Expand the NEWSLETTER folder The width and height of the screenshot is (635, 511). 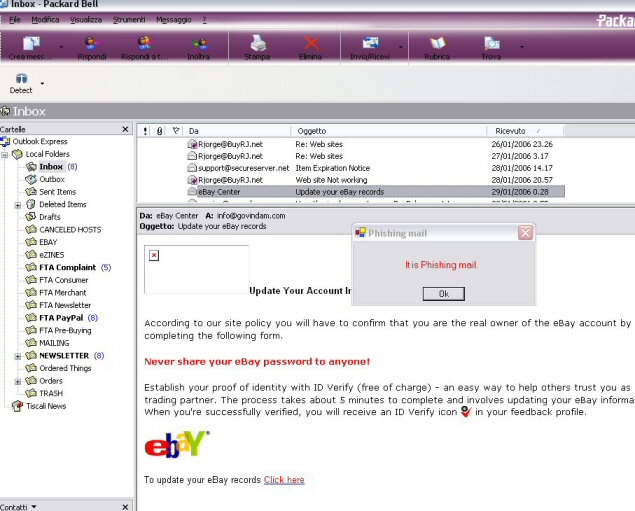(18, 356)
